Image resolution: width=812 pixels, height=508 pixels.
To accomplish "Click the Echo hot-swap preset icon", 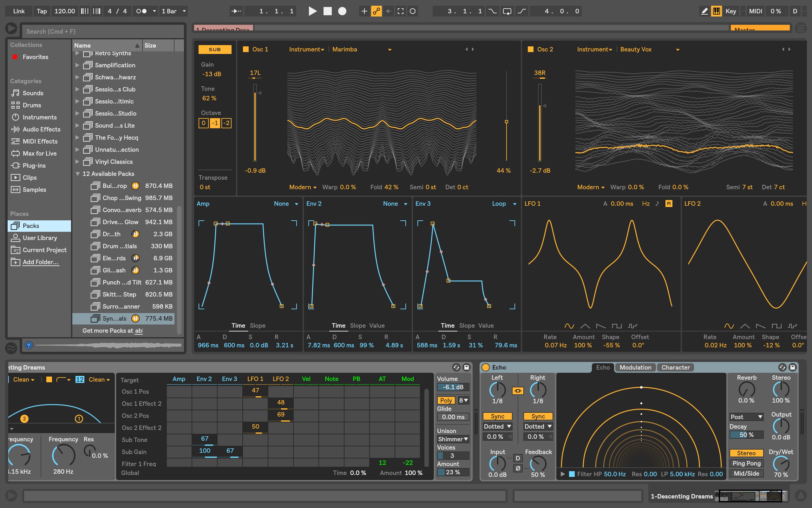I will click(782, 367).
